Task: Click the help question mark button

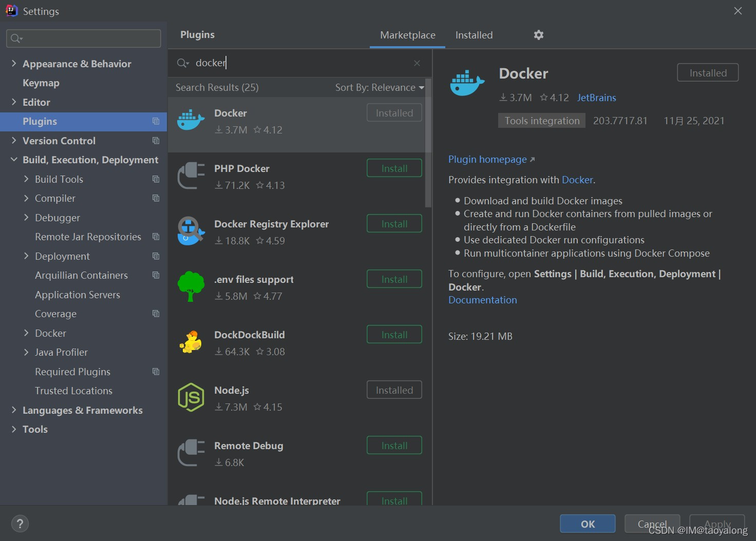Action: click(x=20, y=524)
